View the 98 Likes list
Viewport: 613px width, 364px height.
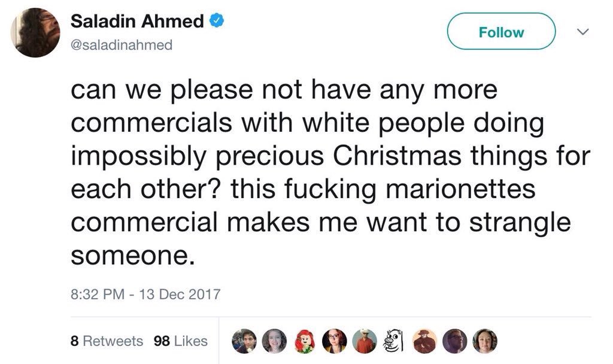(180, 341)
